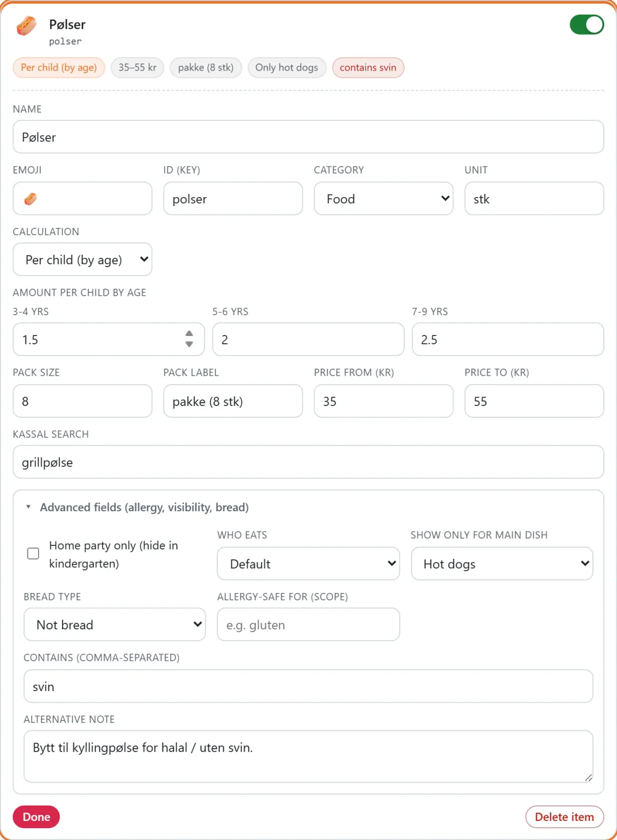Click the Contains field showing svin
This screenshot has height=840, width=617.
pyautogui.click(x=308, y=686)
